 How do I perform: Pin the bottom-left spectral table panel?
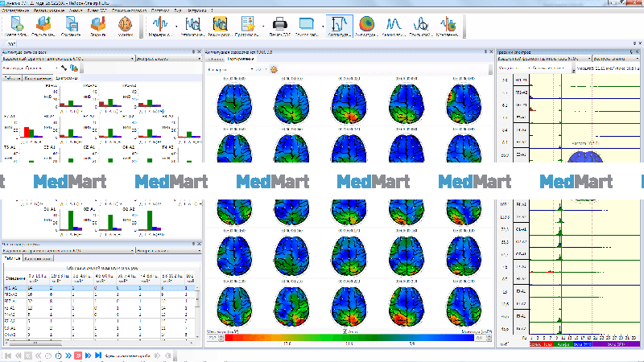point(193,244)
